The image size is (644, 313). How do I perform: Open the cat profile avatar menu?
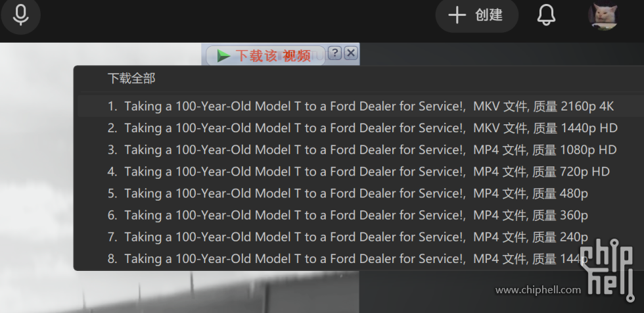point(603,15)
